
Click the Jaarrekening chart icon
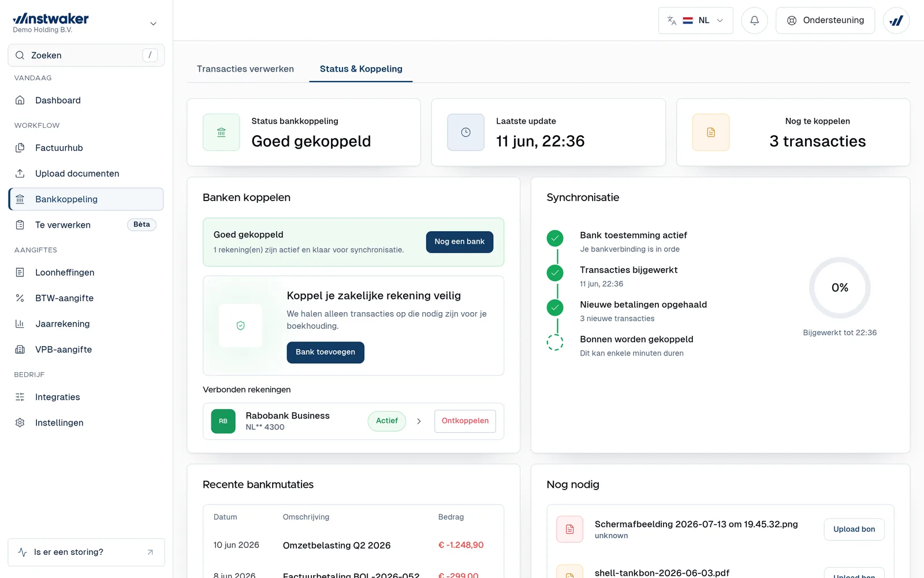pos(20,324)
